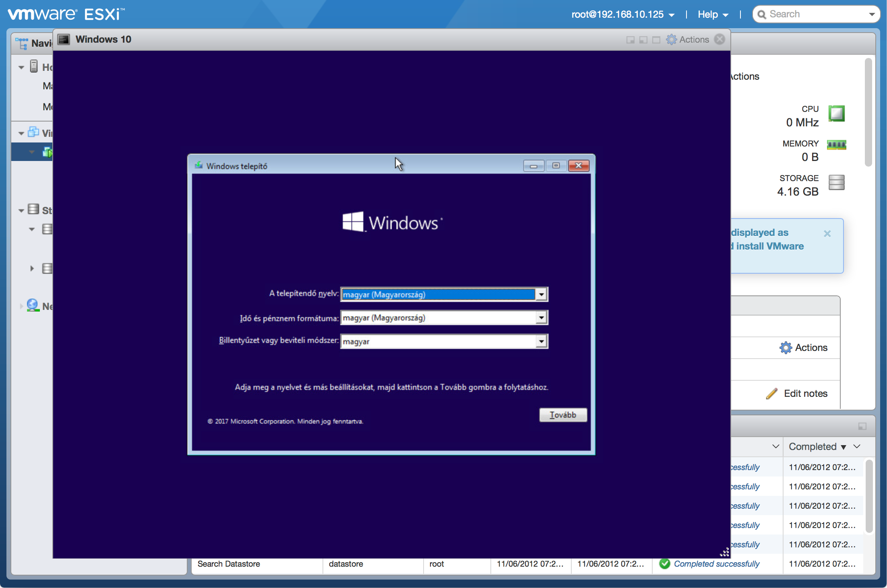Click the recent tasks list scrollbar
Viewport: 887px width, 588px height.
869,497
